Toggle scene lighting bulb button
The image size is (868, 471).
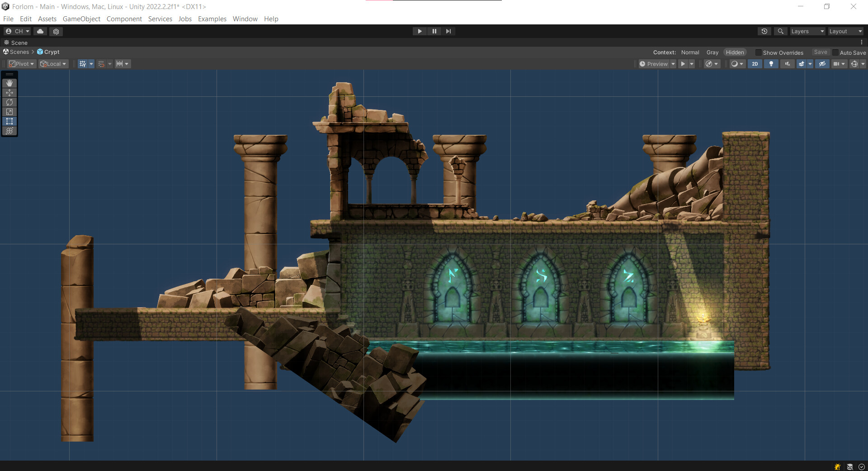771,64
